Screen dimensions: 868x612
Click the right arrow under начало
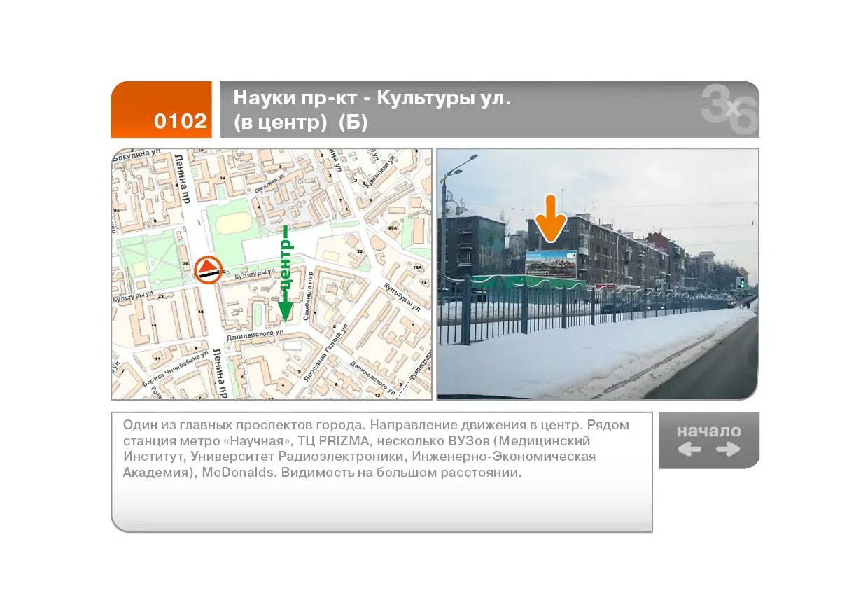728,450
